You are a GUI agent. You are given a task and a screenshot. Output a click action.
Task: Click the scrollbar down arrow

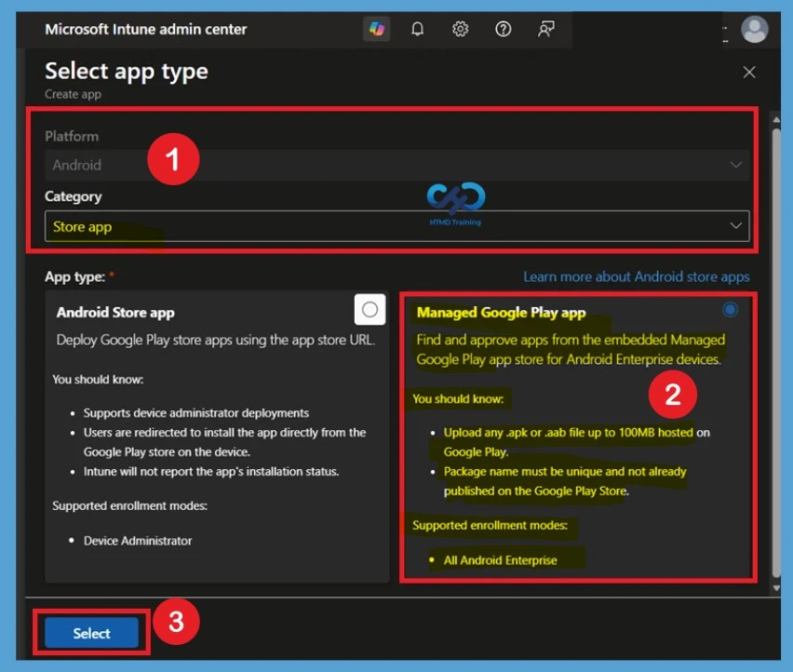coord(776,588)
